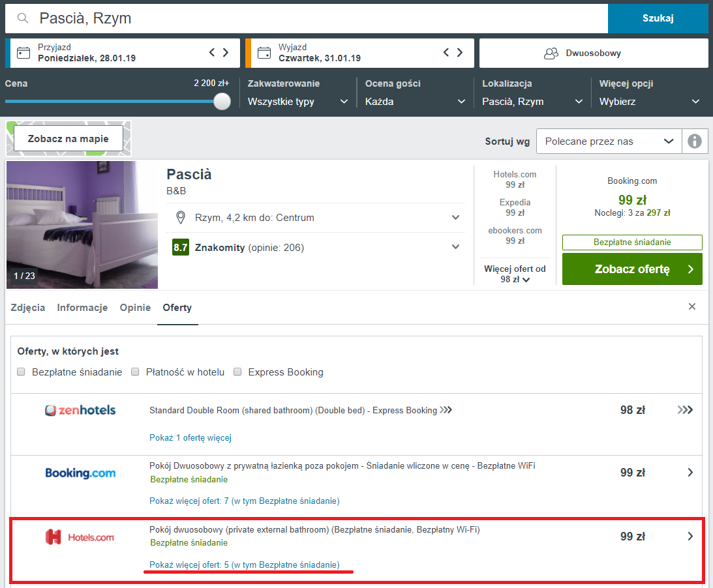This screenshot has width=713, height=588.
Task: Enable the Płatność w hotelu filter
Action: click(x=135, y=372)
